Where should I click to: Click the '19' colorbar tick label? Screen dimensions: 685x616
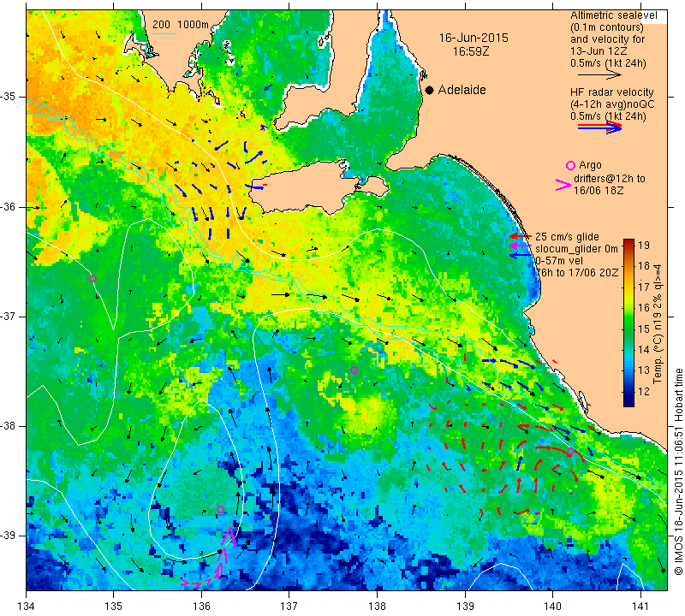pos(644,245)
